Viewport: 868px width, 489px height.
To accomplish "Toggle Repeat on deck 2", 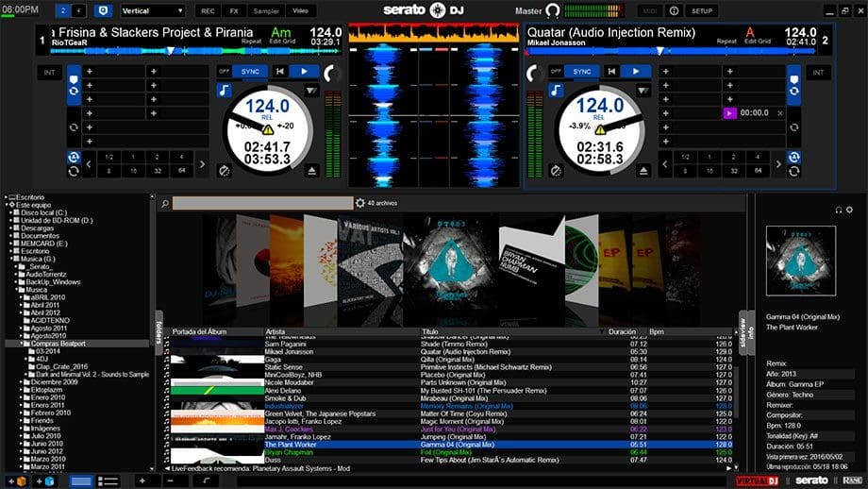I will point(726,41).
